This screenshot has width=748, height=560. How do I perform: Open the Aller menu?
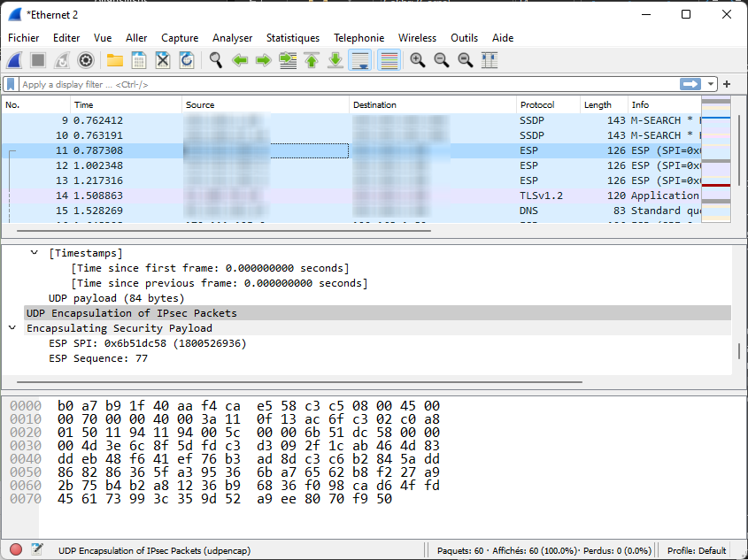pyautogui.click(x=136, y=38)
